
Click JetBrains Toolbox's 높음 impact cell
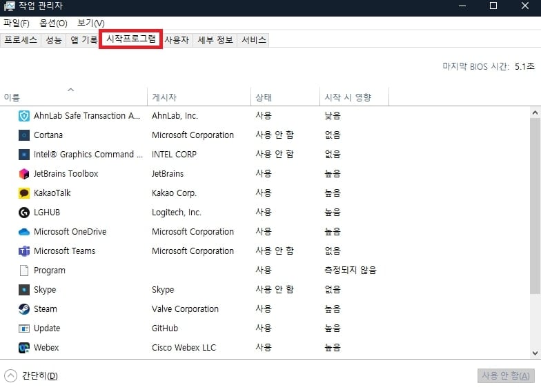pos(333,174)
